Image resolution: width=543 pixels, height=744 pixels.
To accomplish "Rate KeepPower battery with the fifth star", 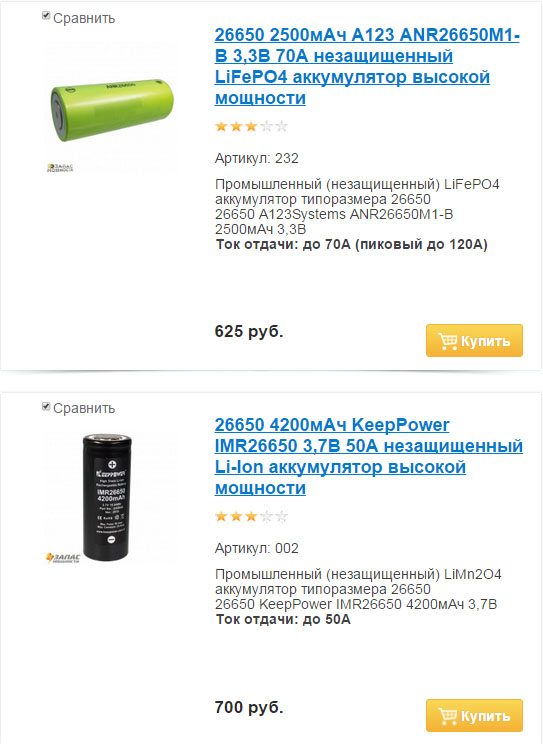I will tap(281, 516).
